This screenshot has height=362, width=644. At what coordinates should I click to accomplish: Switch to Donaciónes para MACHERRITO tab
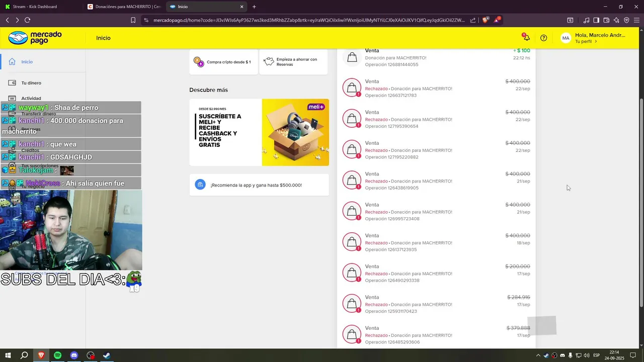(123, 7)
